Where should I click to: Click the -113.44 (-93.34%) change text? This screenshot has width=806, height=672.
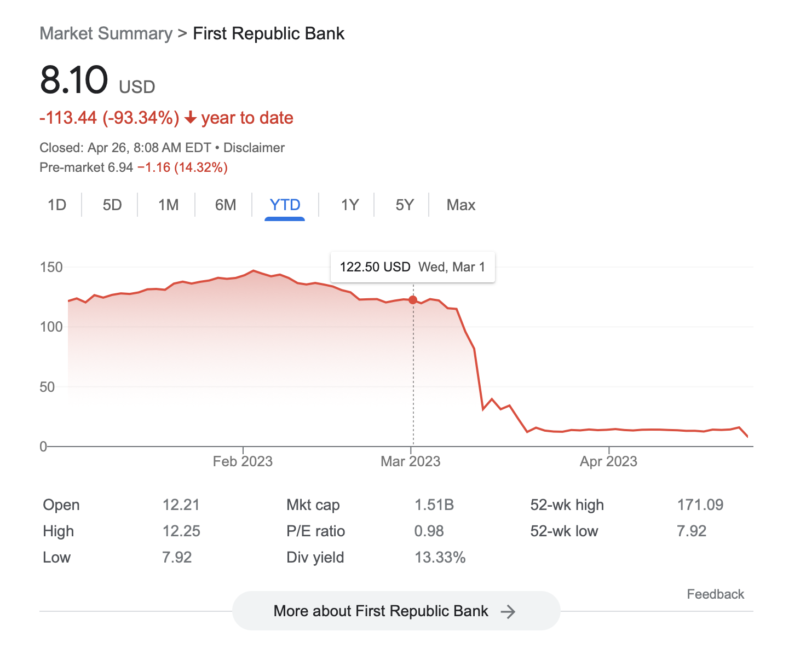[x=110, y=118]
